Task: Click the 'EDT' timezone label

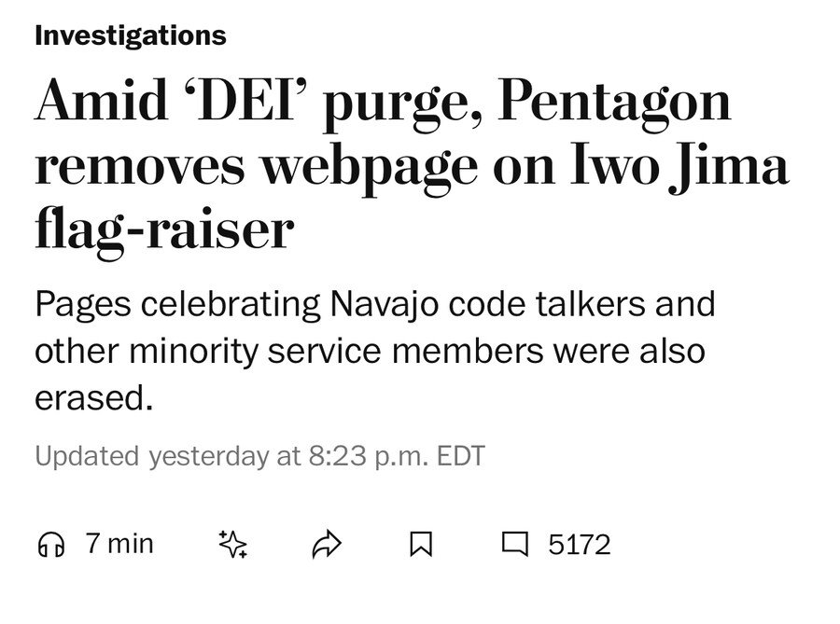Action: pos(461,456)
